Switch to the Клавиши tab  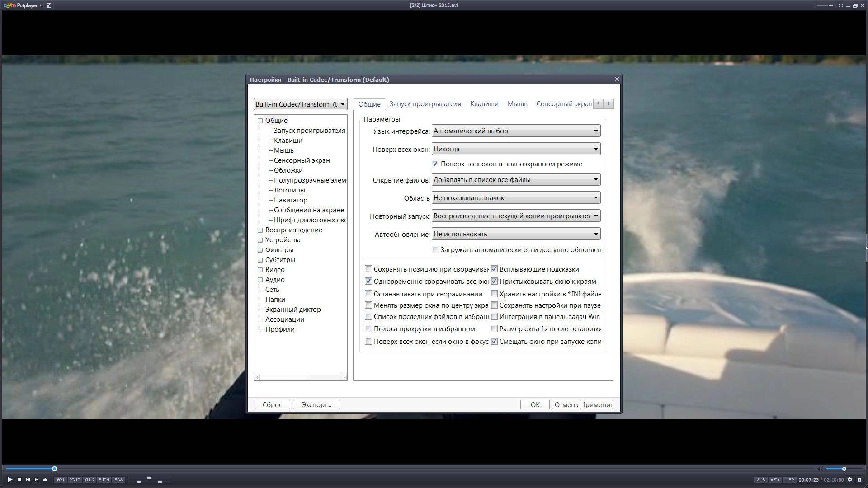(x=484, y=104)
